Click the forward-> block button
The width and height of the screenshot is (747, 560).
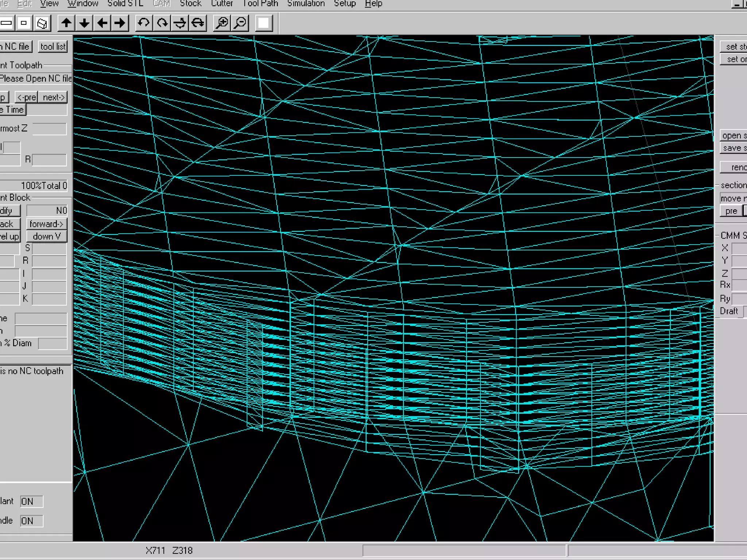tap(46, 224)
